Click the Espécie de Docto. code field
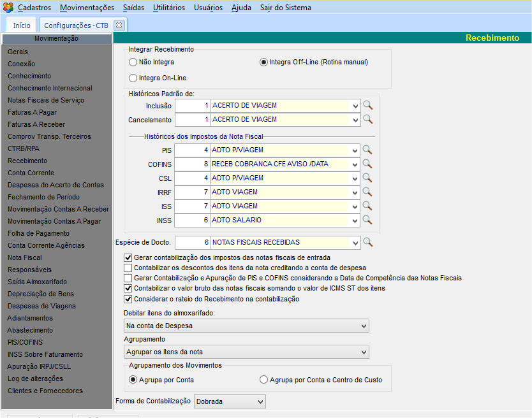Screen dimensions: 532x418 pos(193,243)
